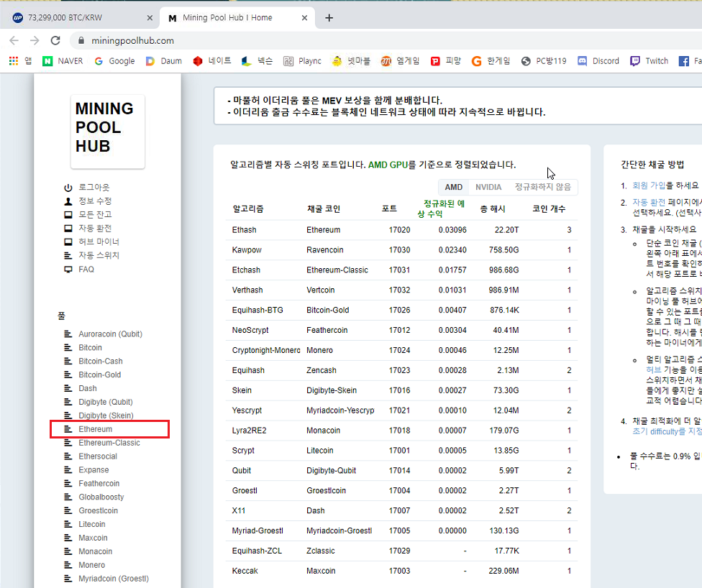The image size is (702, 588).
Task: Open the 피망 bookmark
Action: pyautogui.click(x=446, y=61)
